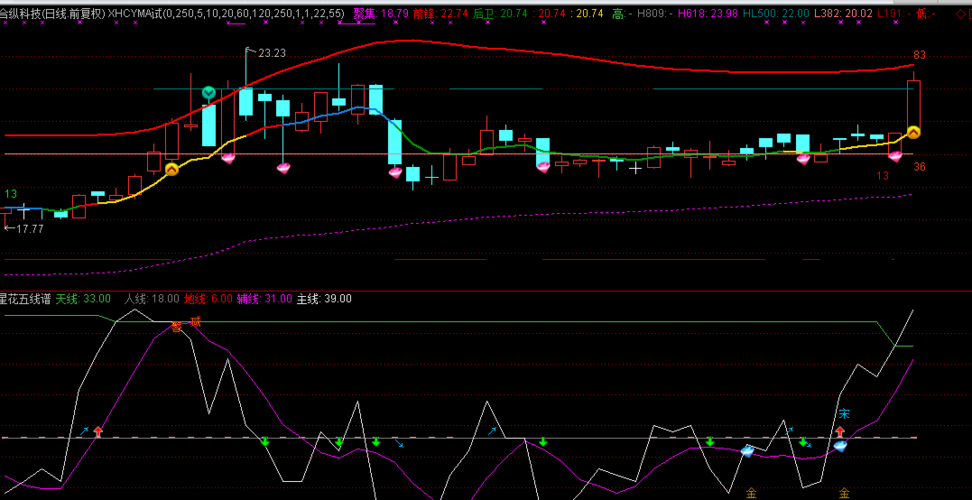Click the pink diamond marker nearest the red 13 label
The image size is (972, 500).
(895, 157)
